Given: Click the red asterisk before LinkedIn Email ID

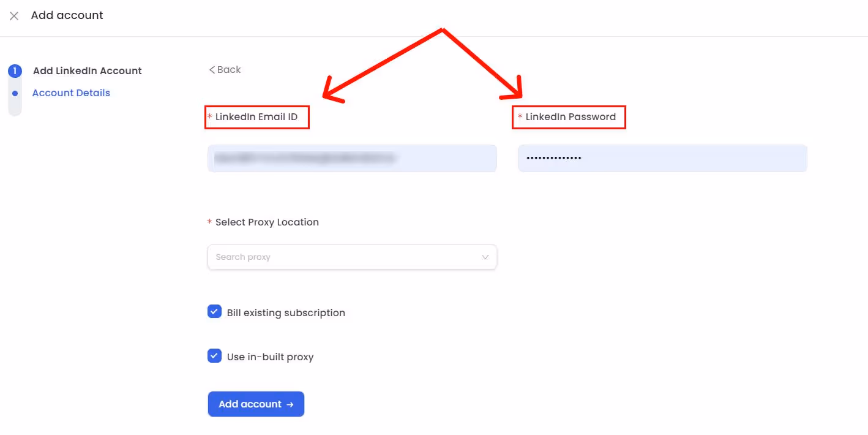Looking at the screenshot, I should (x=209, y=117).
